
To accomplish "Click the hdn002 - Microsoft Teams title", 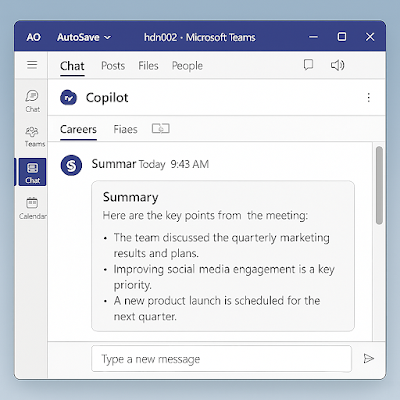I will pyautogui.click(x=200, y=37).
